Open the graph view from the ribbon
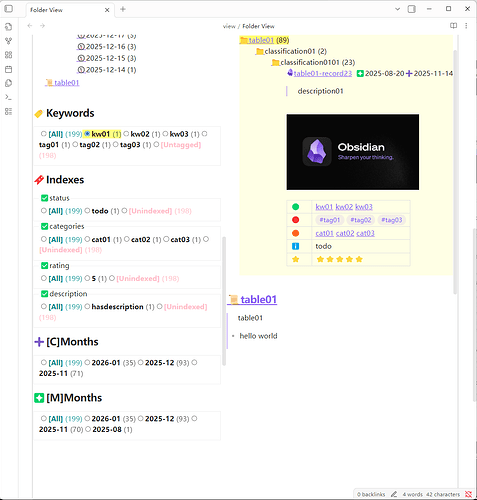 (9, 41)
